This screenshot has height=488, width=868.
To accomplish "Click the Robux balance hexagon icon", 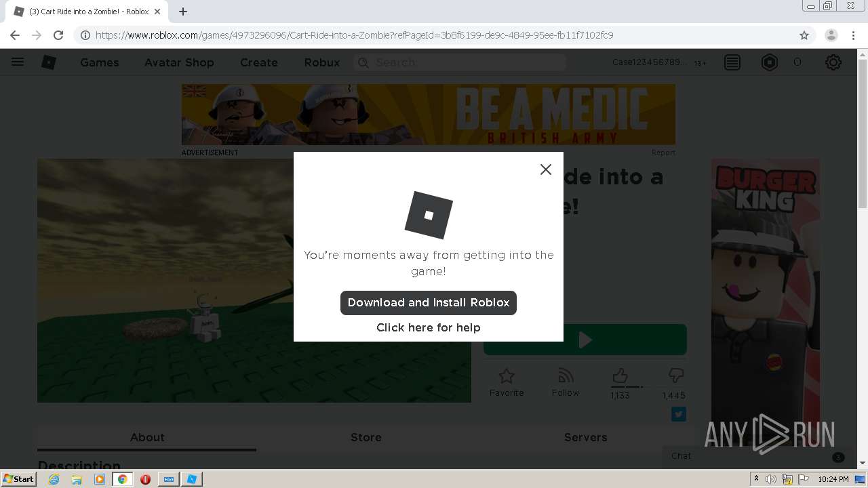I will [770, 62].
